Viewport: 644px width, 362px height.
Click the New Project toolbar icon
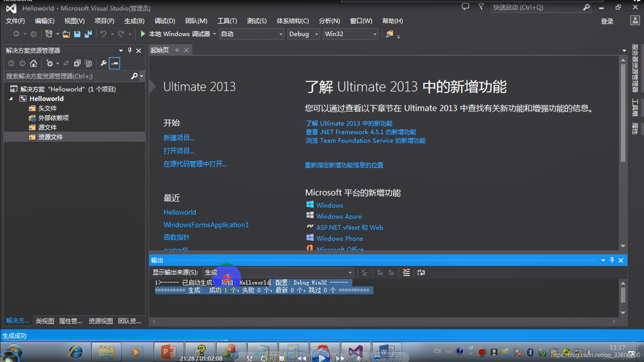click(49, 34)
